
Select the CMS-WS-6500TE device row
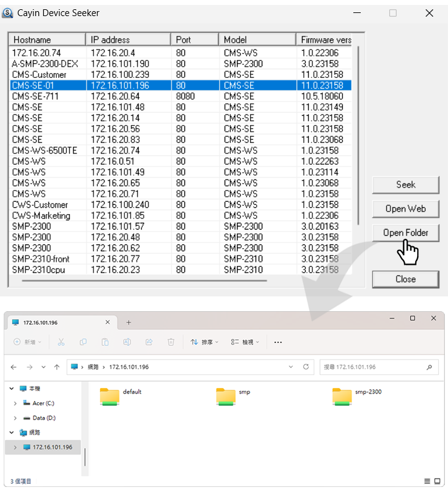click(x=180, y=150)
